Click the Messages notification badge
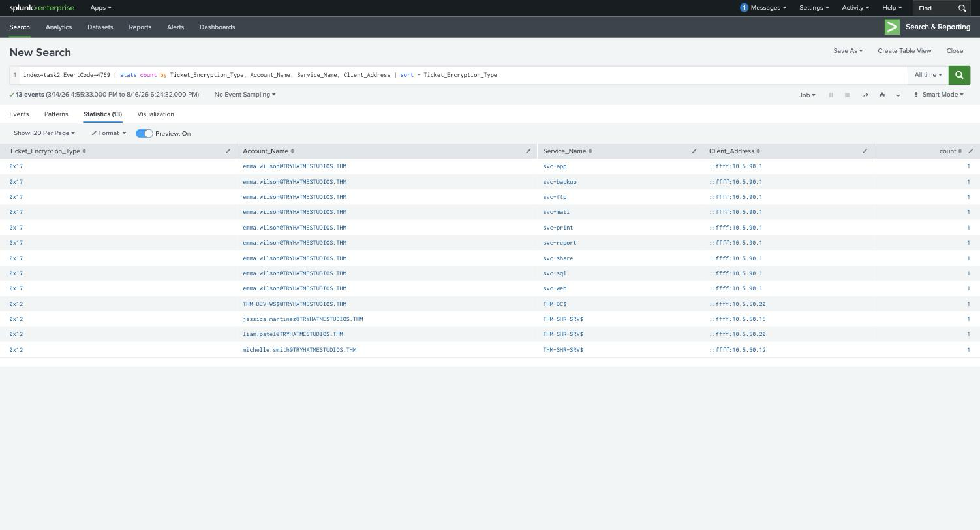Screen dimensions: 980x530 click(744, 8)
